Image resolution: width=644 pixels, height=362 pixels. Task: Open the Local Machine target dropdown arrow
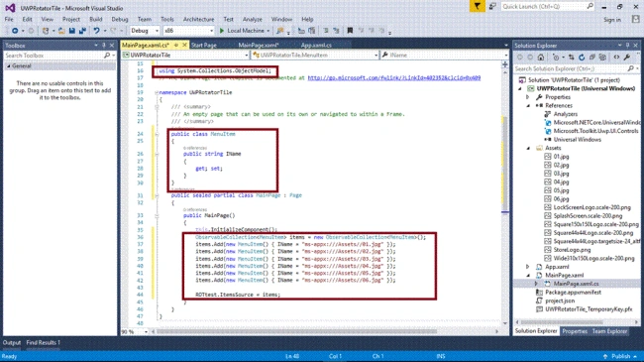click(268, 31)
